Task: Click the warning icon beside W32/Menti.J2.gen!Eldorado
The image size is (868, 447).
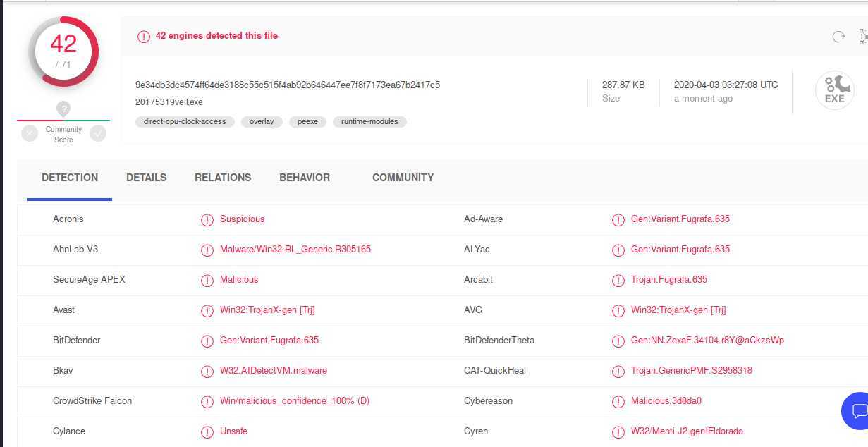Action: [618, 432]
